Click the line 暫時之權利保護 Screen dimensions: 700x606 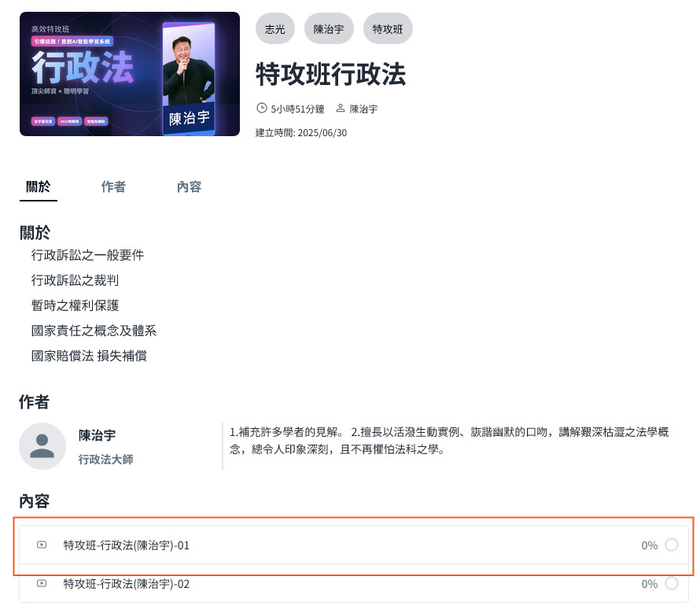point(75,305)
